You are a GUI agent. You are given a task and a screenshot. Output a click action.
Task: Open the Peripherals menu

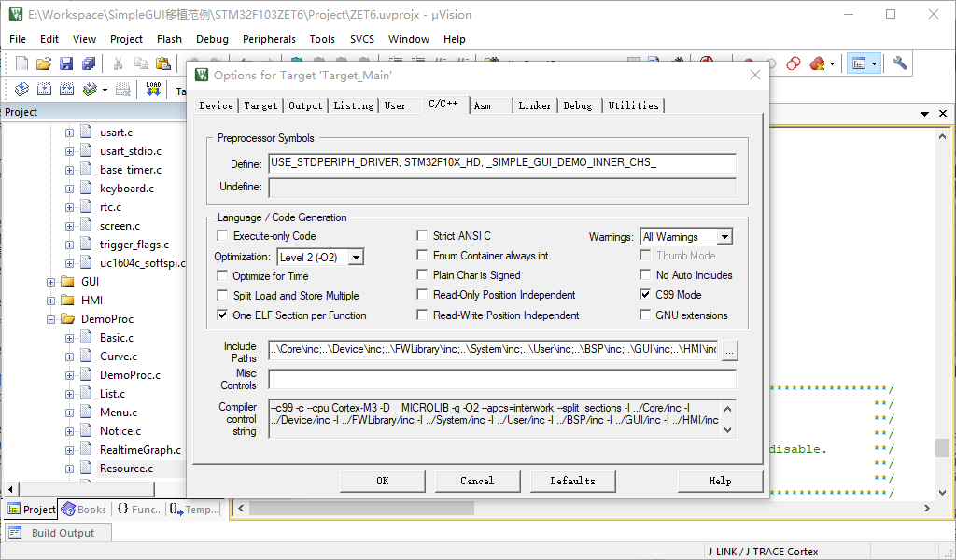point(269,39)
